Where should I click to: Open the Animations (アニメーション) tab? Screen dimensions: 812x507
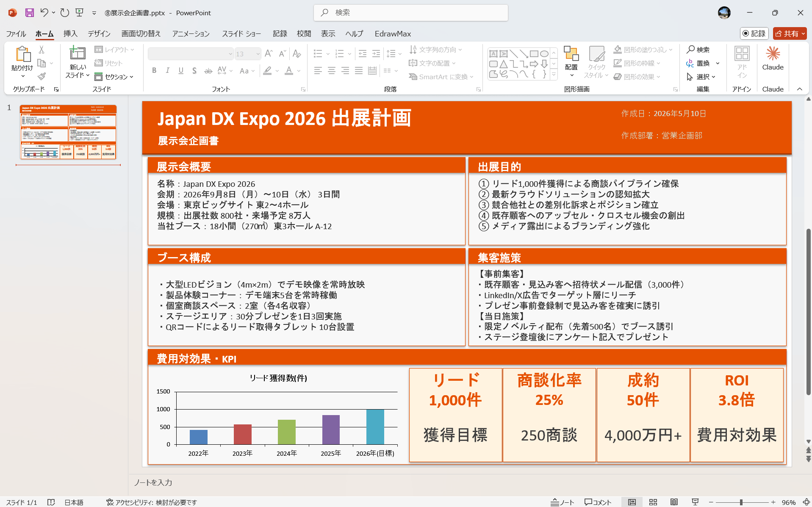[x=191, y=33]
